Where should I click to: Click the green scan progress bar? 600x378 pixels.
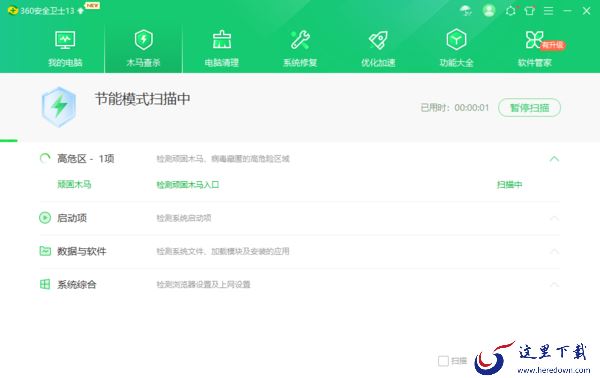point(9,141)
